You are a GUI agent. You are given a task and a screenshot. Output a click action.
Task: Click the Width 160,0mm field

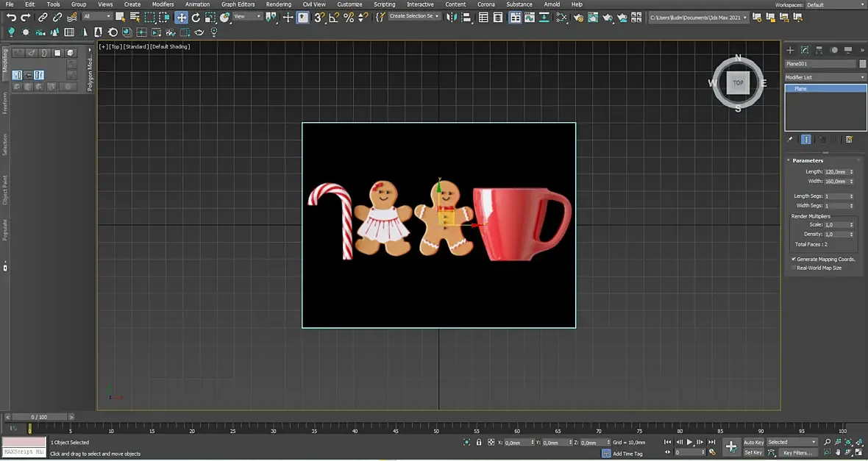(836, 182)
